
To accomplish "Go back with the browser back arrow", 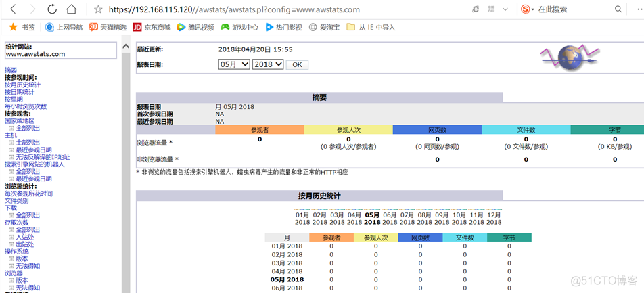I will pyautogui.click(x=13, y=9).
